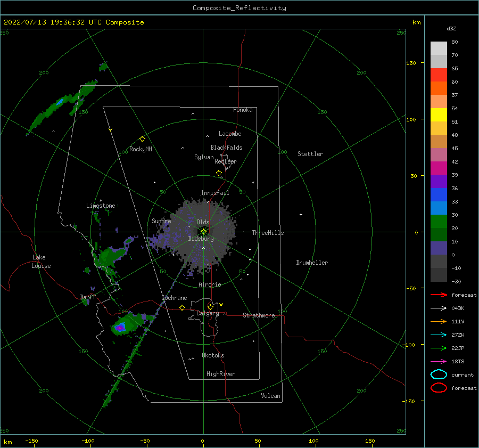The height and width of the screenshot is (448, 479).
Task: Pick the indigo 0-10 dBZ swatch
Action: pyautogui.click(x=439, y=248)
